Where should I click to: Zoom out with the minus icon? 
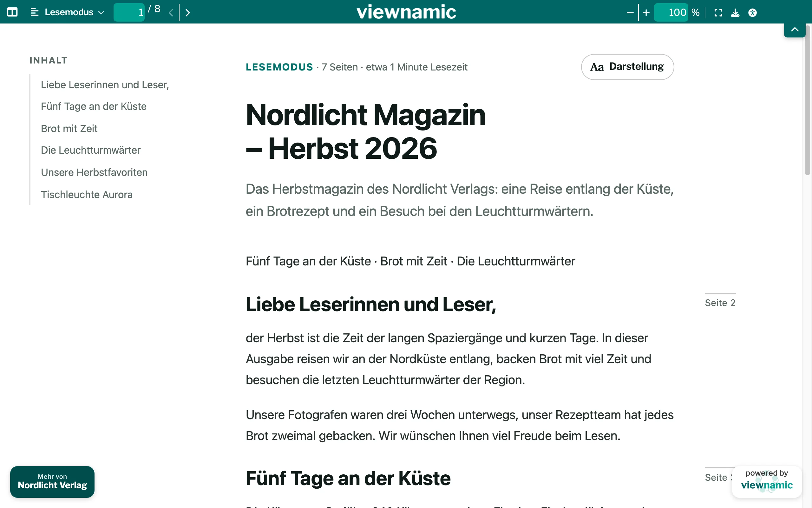(x=630, y=13)
